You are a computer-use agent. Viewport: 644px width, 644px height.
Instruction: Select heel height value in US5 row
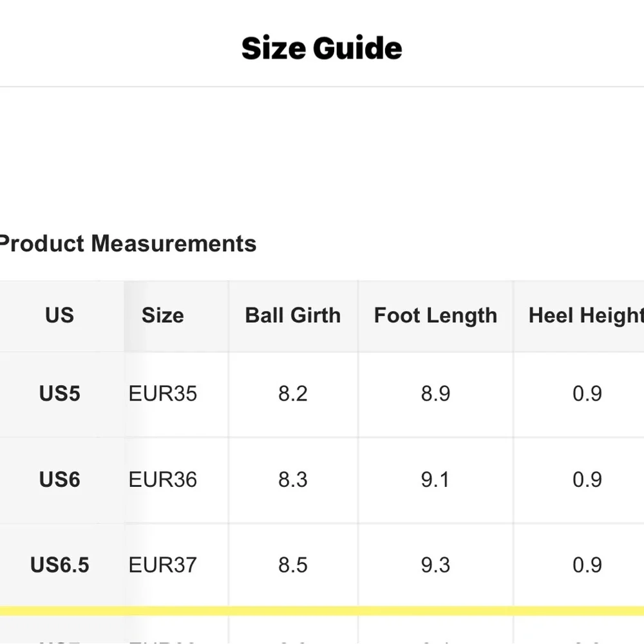[587, 393]
